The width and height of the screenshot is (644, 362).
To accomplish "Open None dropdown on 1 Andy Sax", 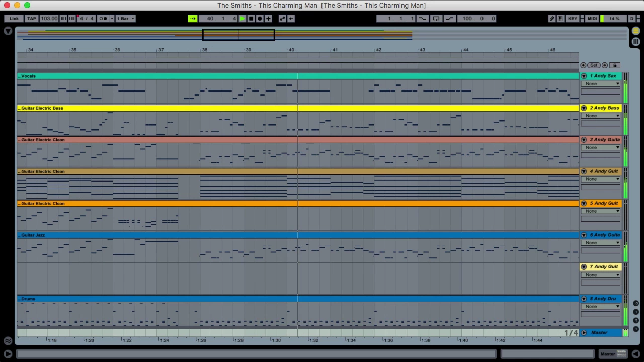I will click(x=600, y=84).
